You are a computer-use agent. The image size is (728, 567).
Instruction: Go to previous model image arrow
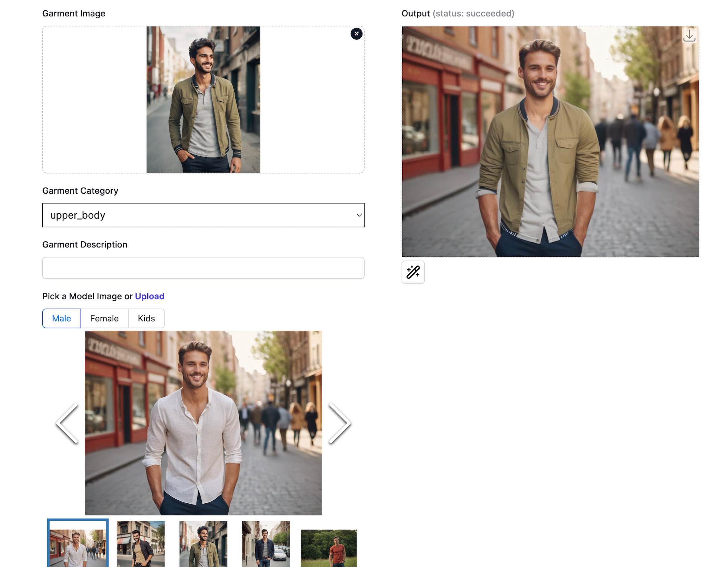click(x=67, y=423)
